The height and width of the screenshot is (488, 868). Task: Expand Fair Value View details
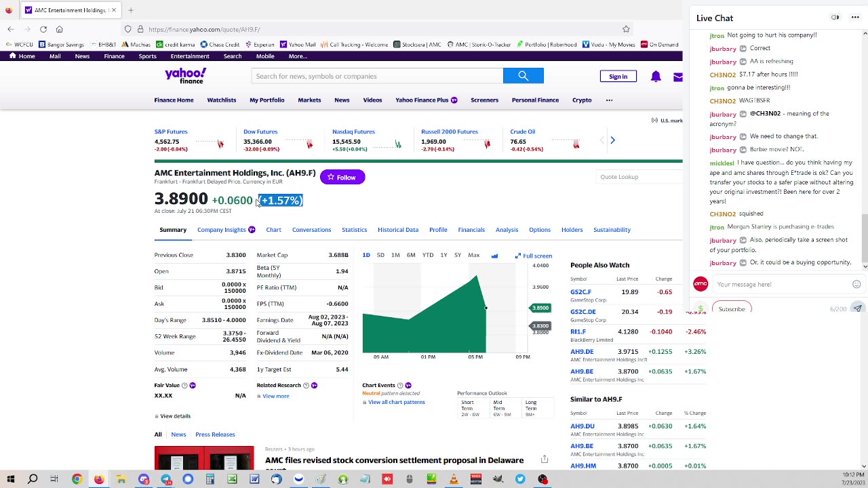pyautogui.click(x=175, y=416)
